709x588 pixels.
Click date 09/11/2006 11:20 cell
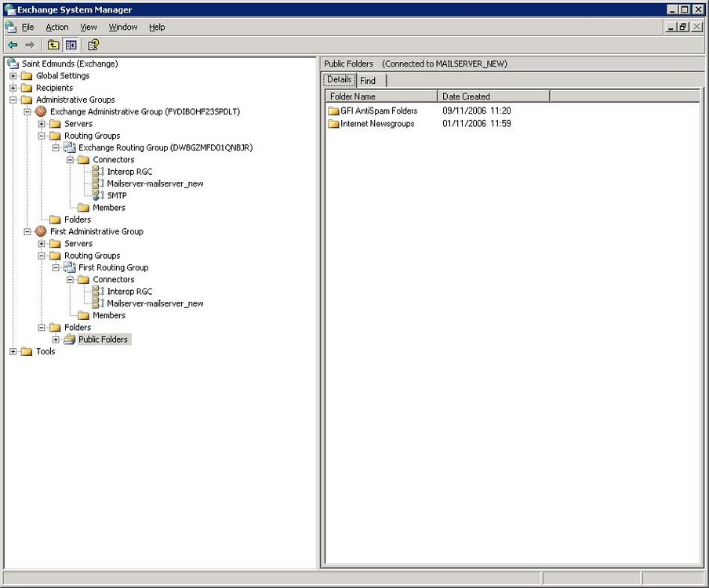click(x=477, y=111)
